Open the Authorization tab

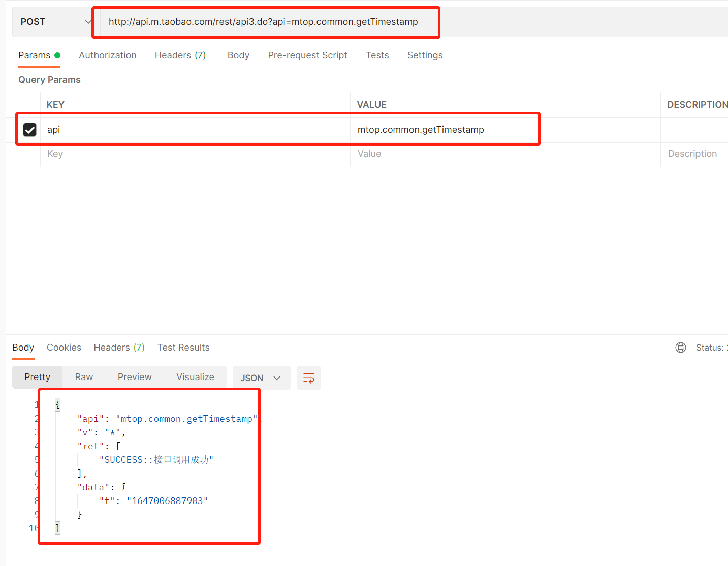(108, 55)
